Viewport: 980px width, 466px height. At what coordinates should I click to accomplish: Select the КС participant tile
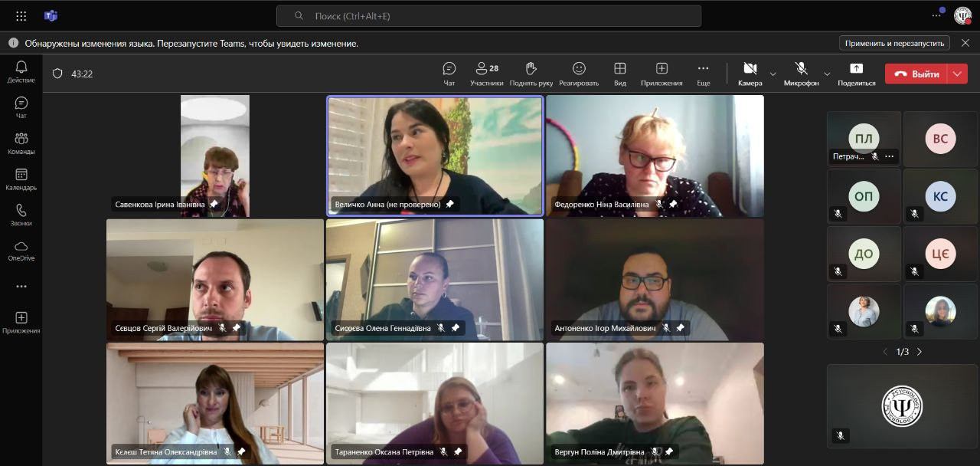coord(940,196)
